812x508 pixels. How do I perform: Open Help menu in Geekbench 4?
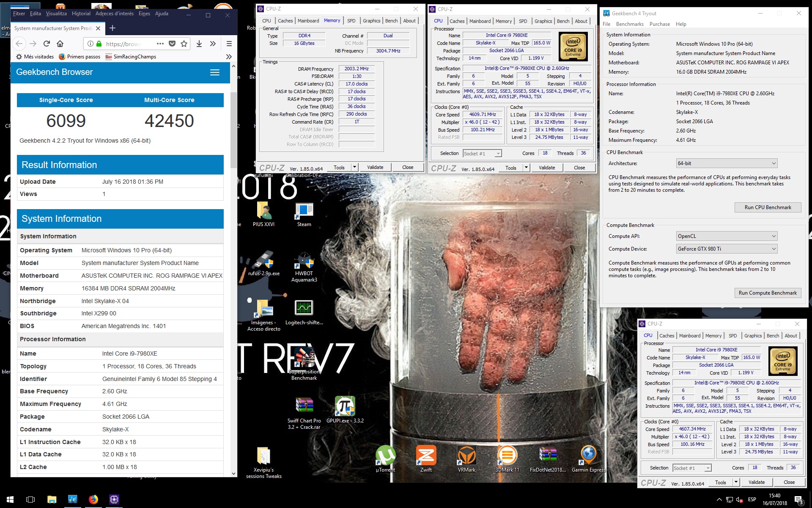pos(681,24)
